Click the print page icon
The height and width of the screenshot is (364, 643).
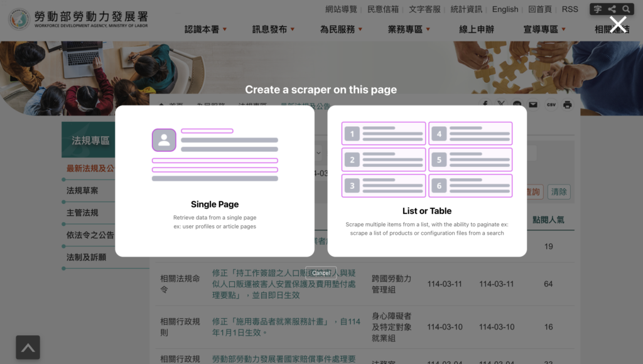click(568, 105)
